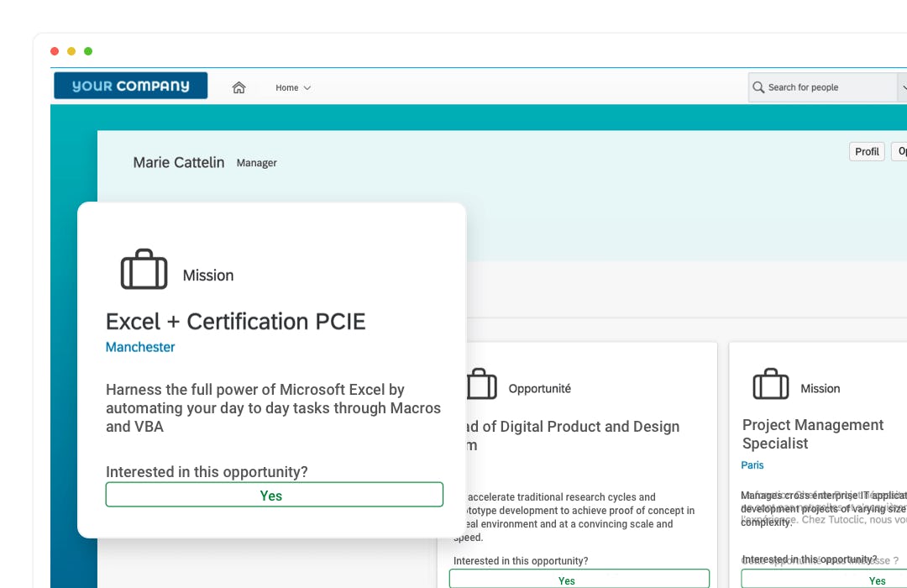
Task: Click the yellow minimize window dot
Action: [71, 51]
